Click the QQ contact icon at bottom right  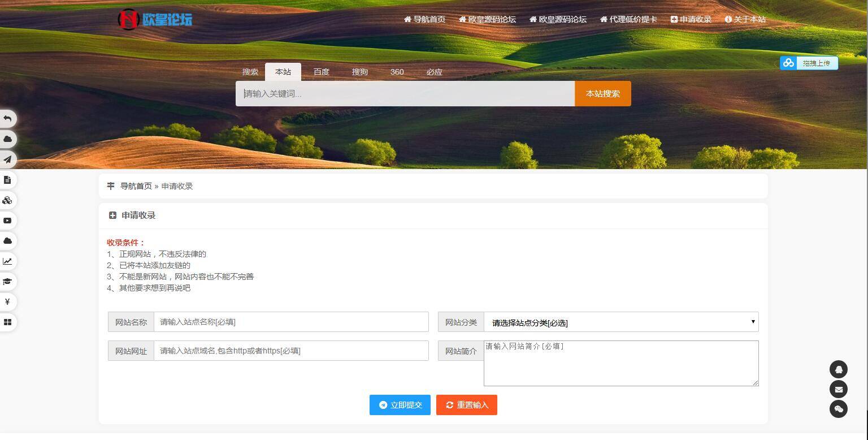[x=839, y=369]
